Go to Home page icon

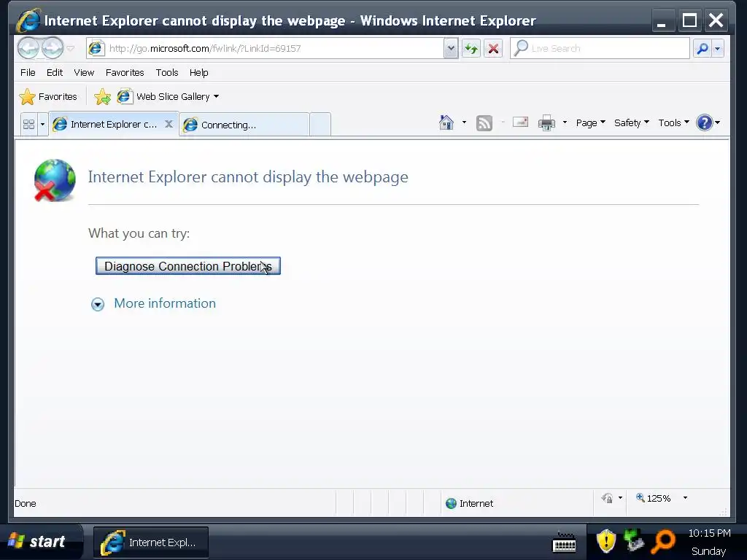pyautogui.click(x=446, y=122)
